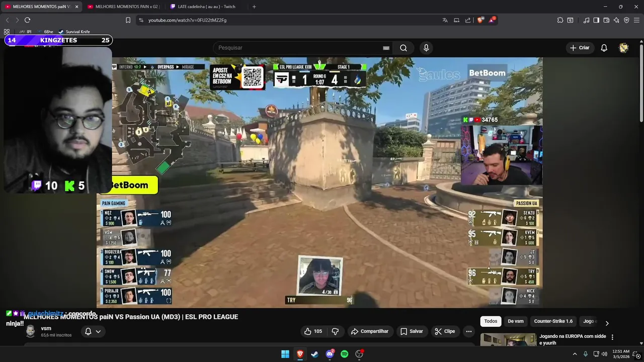Open more actions three-dot menu under video
Viewport: 644px width, 362px height.
(469, 331)
